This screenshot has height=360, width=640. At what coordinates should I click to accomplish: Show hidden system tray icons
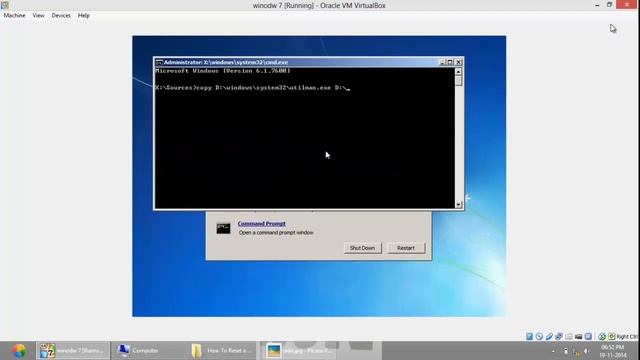point(553,351)
